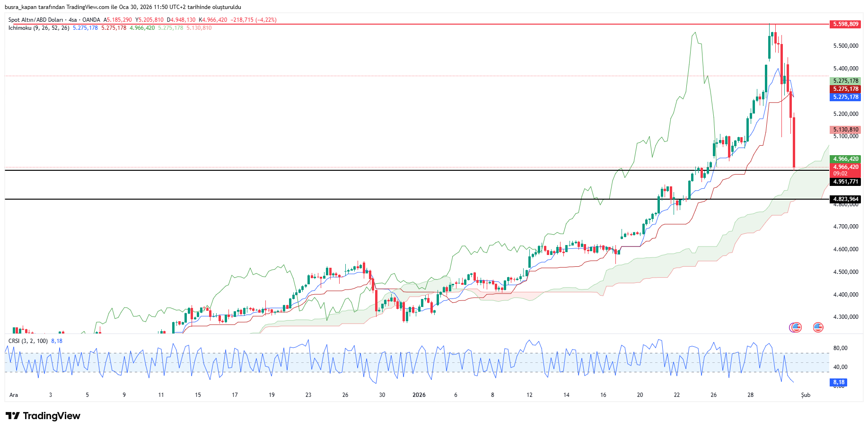Click the Ara month marker on time axis
The image size is (868, 430).
point(14,395)
